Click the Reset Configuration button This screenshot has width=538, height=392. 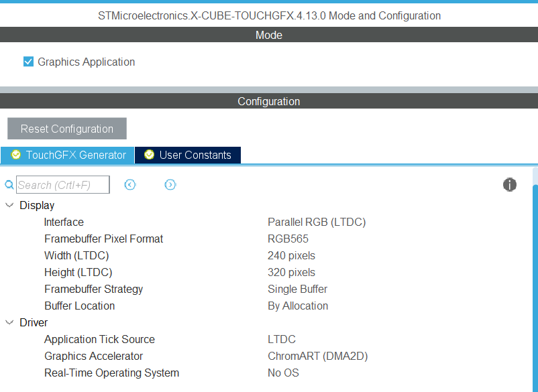point(67,129)
